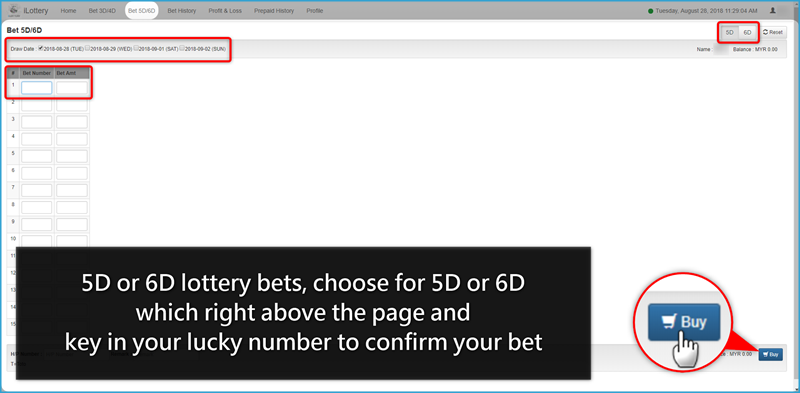
Task: Click the iLottery logo icon
Action: [x=13, y=10]
